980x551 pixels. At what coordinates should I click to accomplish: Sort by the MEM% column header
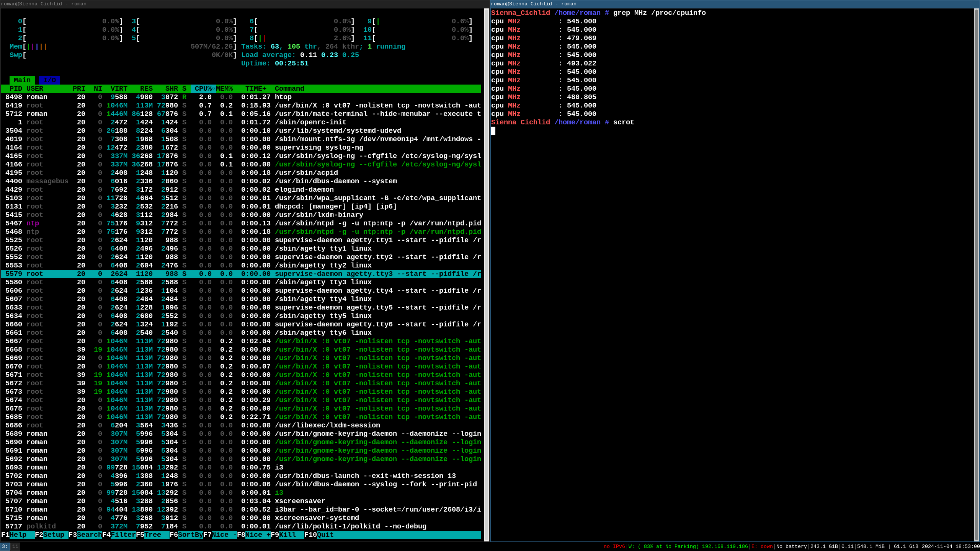point(224,89)
